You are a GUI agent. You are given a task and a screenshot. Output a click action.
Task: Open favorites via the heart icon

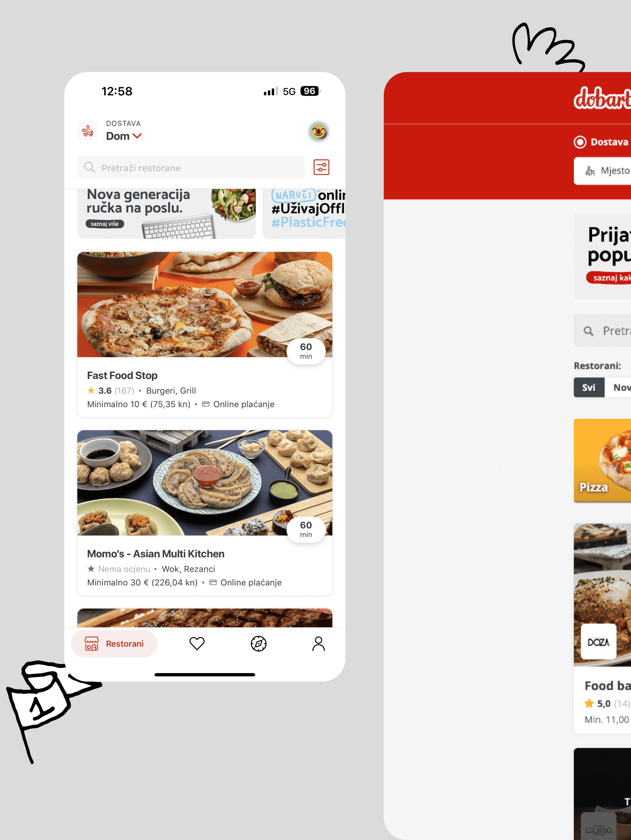197,643
